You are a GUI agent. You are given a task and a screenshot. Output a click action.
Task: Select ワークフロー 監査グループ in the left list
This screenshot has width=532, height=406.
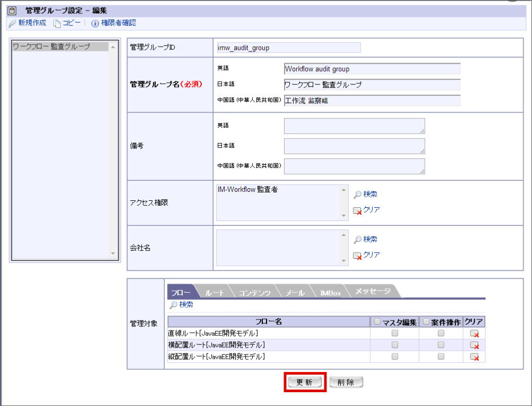(60, 47)
